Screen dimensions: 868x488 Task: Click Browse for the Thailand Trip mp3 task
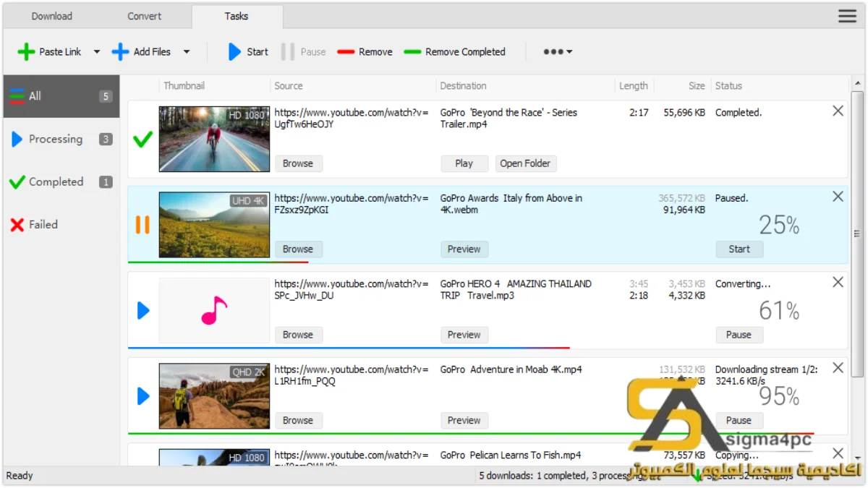point(298,335)
